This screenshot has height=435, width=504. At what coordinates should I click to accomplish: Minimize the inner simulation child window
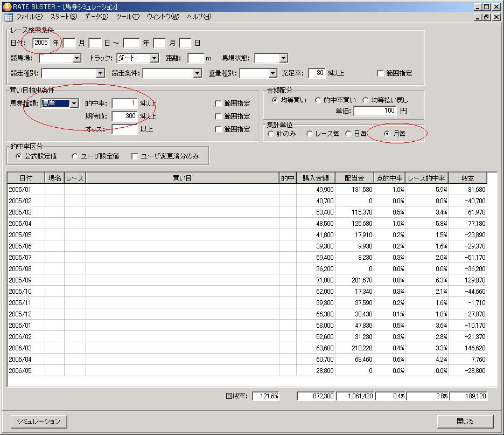coord(478,17)
